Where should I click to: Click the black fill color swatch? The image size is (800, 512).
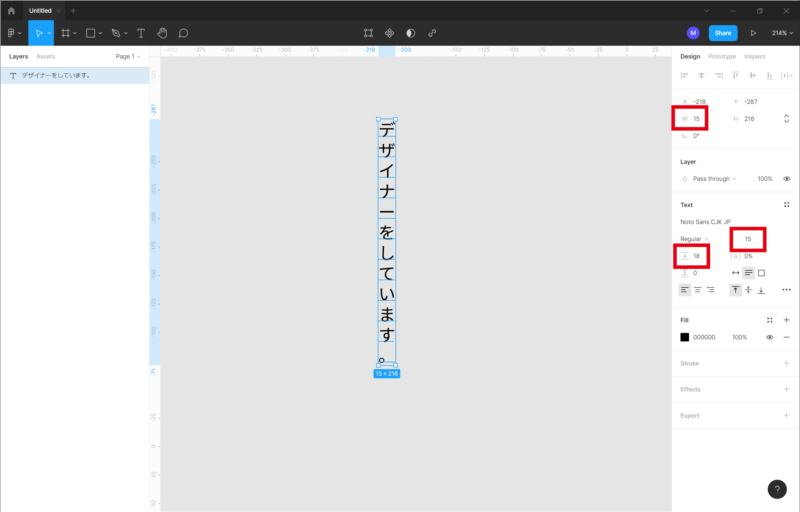[x=685, y=337]
